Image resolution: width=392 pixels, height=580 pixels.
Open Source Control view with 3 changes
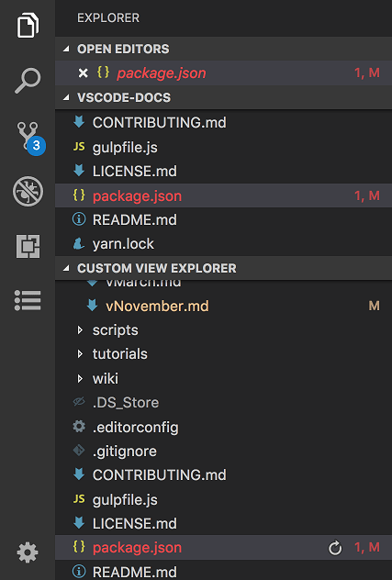[30, 138]
